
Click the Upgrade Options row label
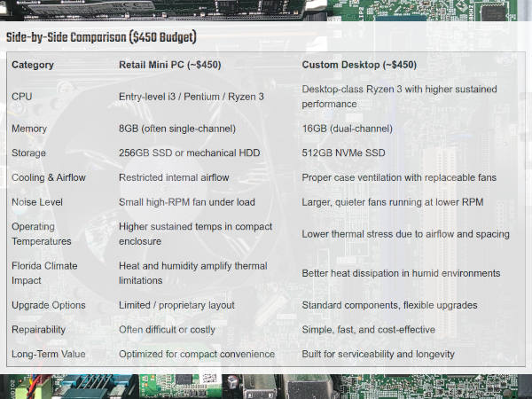pos(49,305)
